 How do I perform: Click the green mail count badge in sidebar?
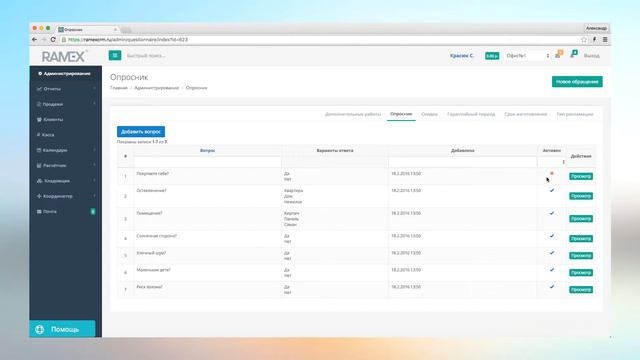point(93,211)
